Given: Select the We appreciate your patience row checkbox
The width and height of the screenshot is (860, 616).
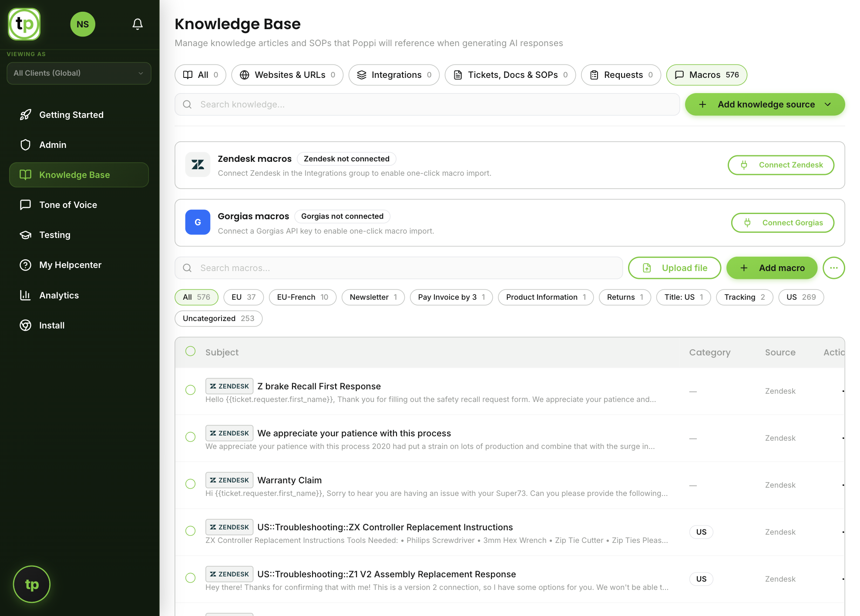Looking at the screenshot, I should click(191, 437).
